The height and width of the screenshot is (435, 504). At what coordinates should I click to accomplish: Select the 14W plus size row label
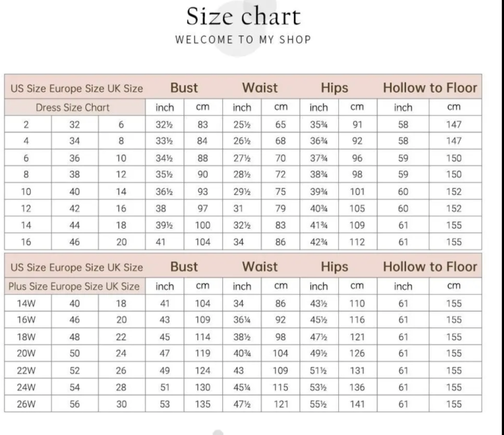26,303
